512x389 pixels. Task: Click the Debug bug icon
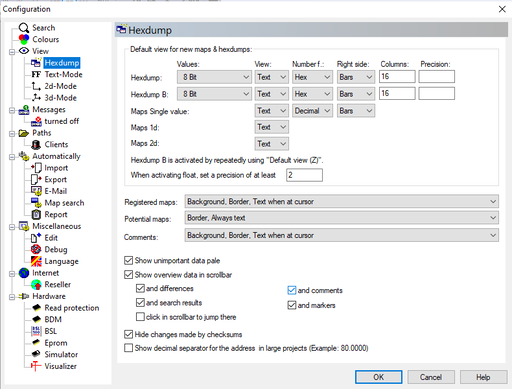click(x=36, y=249)
